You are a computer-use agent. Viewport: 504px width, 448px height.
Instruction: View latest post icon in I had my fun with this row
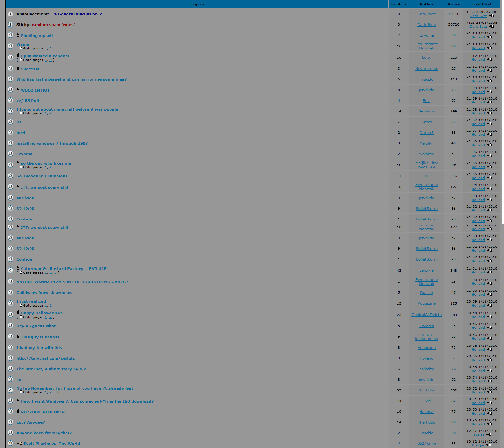tap(489, 349)
